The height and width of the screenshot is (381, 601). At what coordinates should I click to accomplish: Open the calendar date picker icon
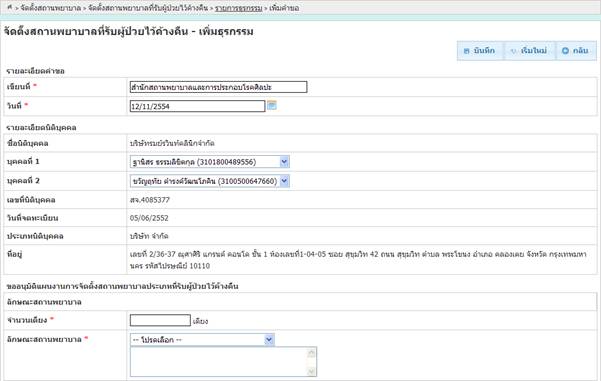click(x=272, y=105)
